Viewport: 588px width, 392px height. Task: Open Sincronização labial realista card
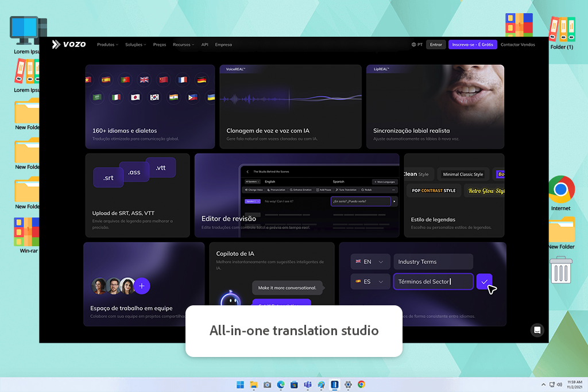coord(435,107)
